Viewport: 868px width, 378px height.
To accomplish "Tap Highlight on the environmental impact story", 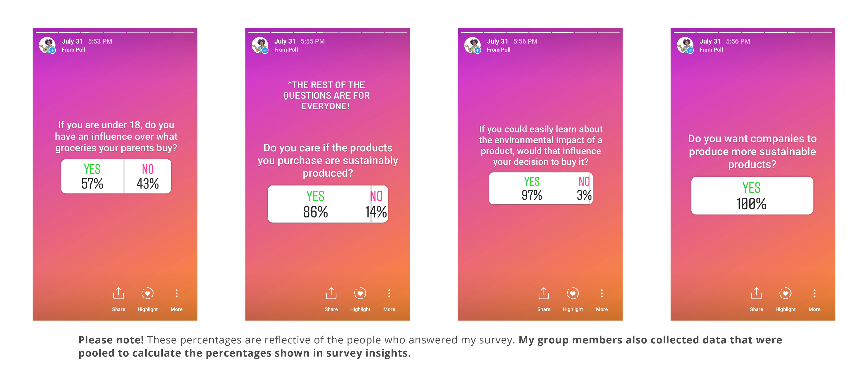I will (x=573, y=293).
